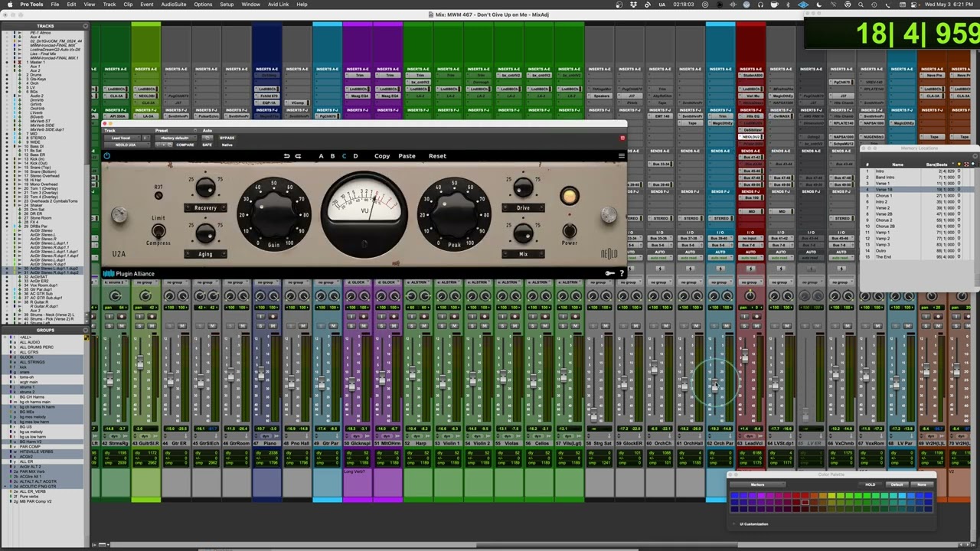
Task: Open the plugin hamburger menu
Action: pos(621,156)
